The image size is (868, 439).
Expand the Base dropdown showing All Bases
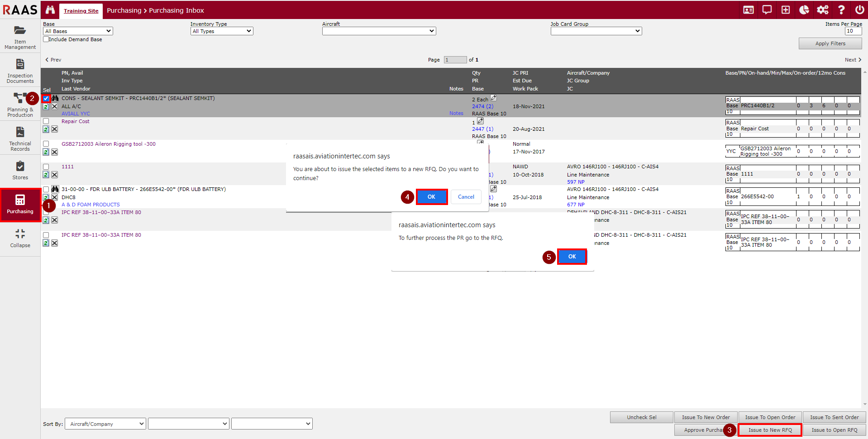[78, 31]
